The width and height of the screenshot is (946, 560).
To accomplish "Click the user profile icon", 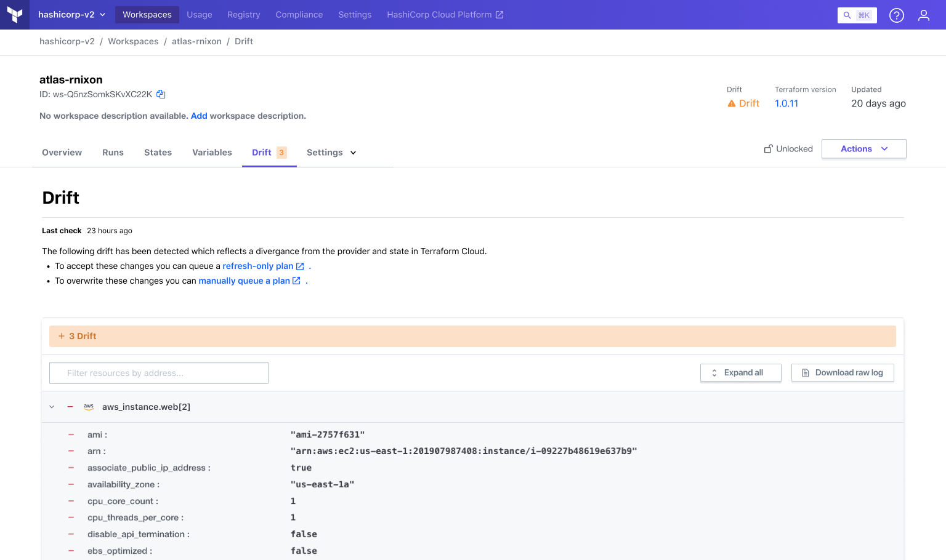I will [x=924, y=15].
